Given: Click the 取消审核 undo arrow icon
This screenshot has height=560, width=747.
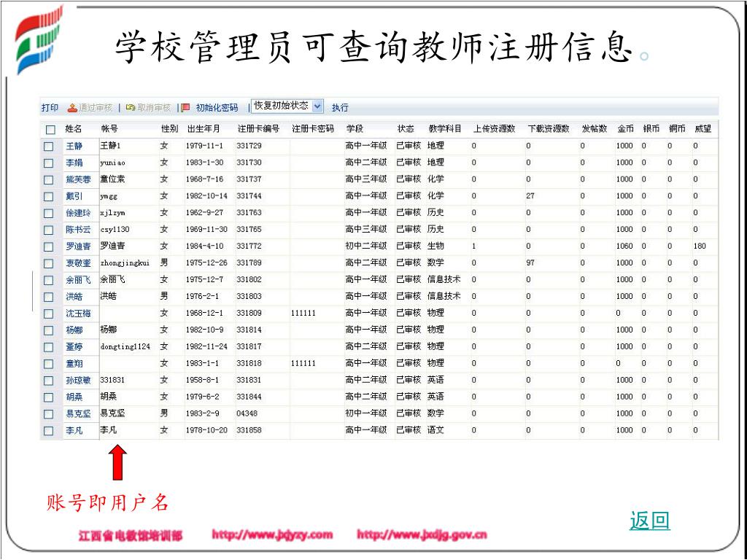Looking at the screenshot, I should click(x=131, y=108).
